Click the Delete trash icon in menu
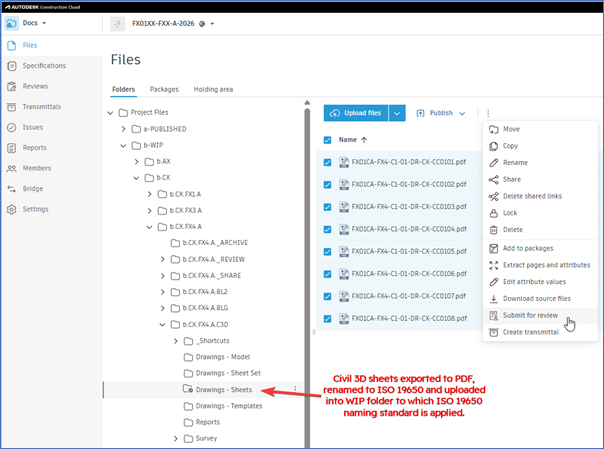Screen dimensions: 604x449 point(493,230)
